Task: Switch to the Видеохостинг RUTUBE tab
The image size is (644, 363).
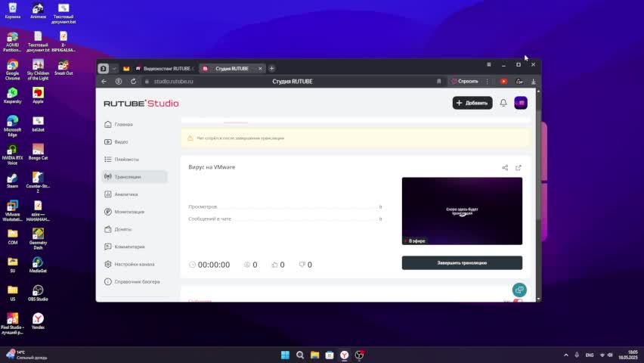Action: coord(164,69)
